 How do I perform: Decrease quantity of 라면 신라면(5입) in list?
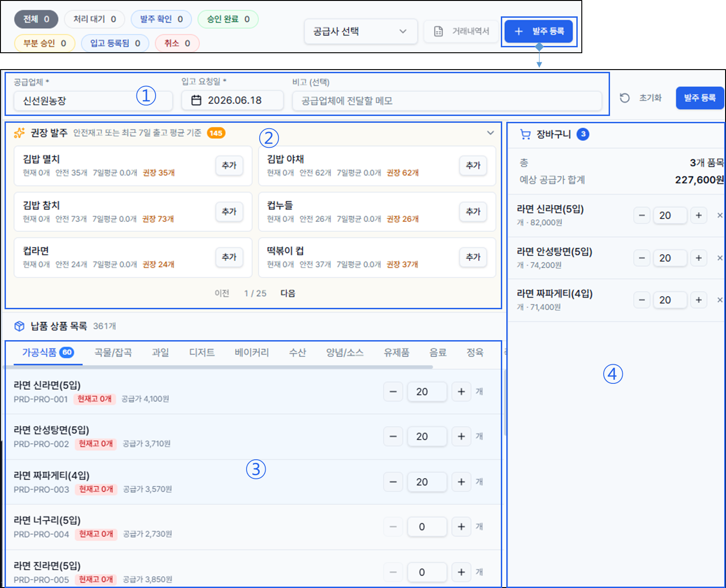pyautogui.click(x=393, y=392)
